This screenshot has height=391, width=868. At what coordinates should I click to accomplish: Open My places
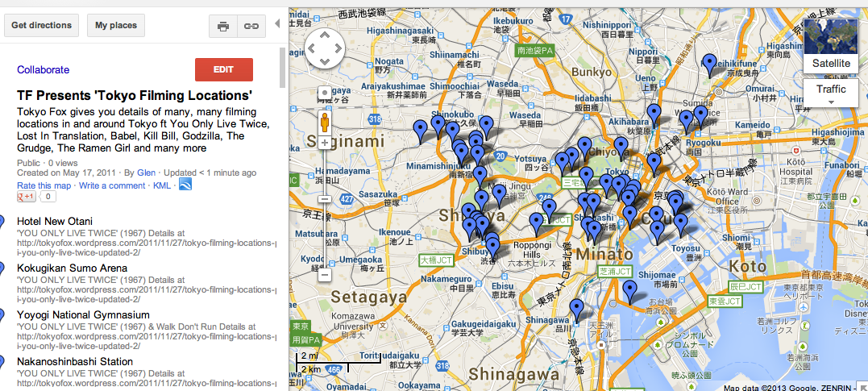pos(115,25)
